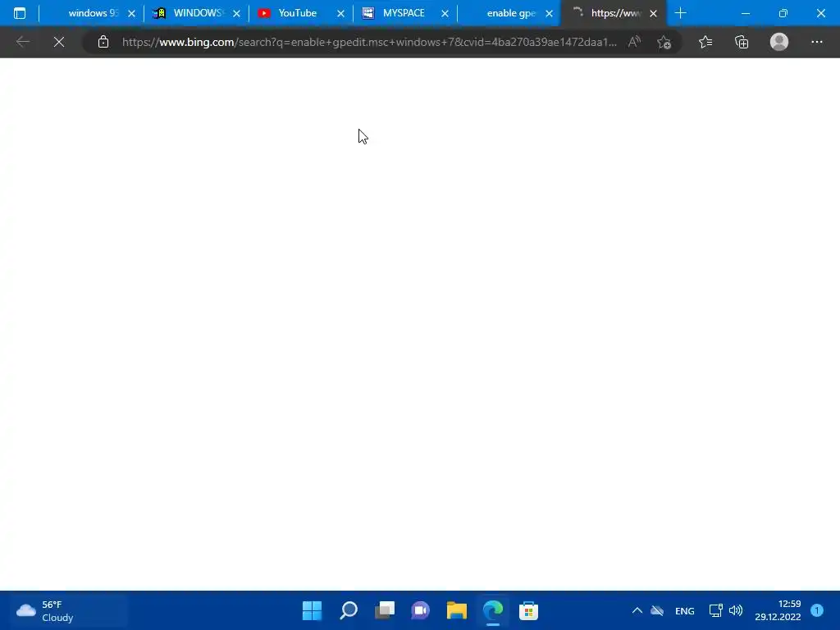Viewport: 840px width, 630px height.
Task: Open a new tab with plus button
Action: [680, 13]
